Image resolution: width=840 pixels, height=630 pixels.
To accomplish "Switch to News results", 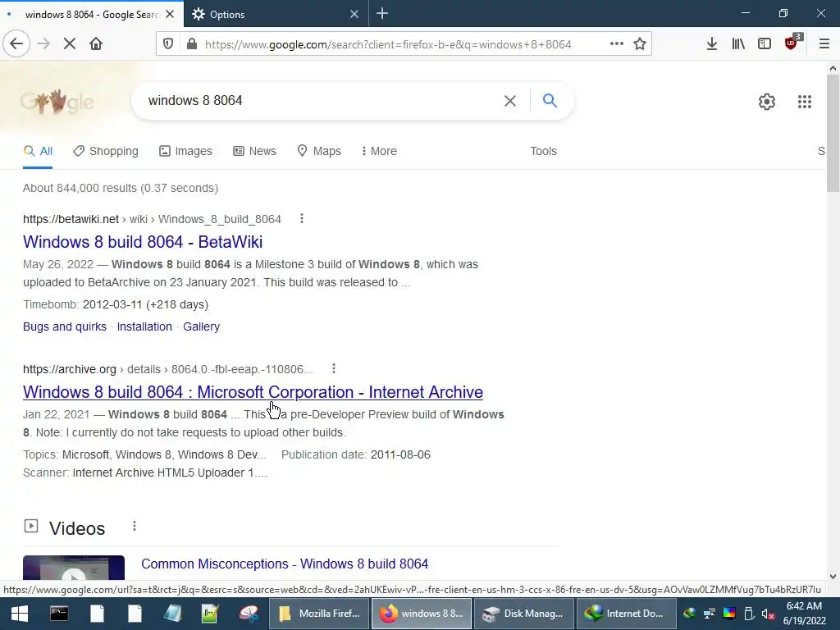I will pos(254,151).
